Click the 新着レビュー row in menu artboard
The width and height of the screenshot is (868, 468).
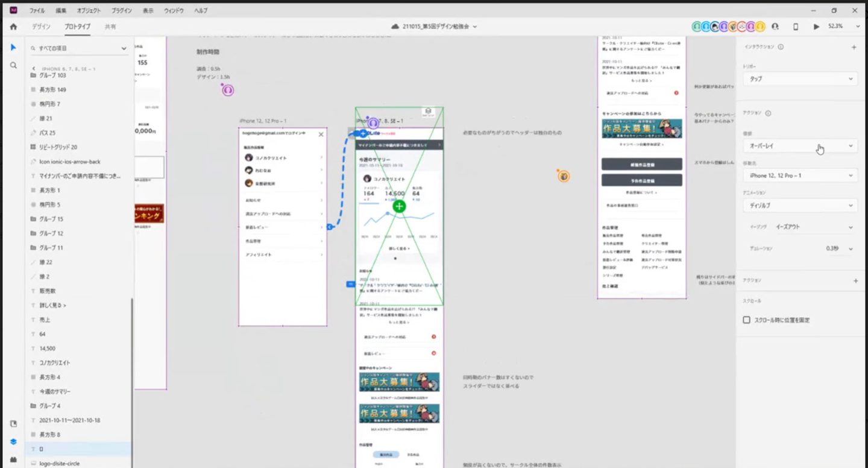(283, 227)
